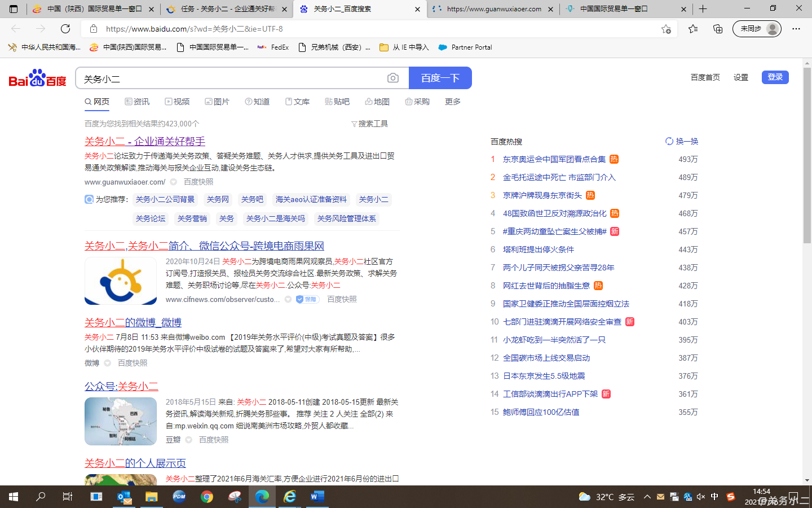Open hot search 鲍师傅回应100亿估值
812x508 pixels.
pos(541,412)
